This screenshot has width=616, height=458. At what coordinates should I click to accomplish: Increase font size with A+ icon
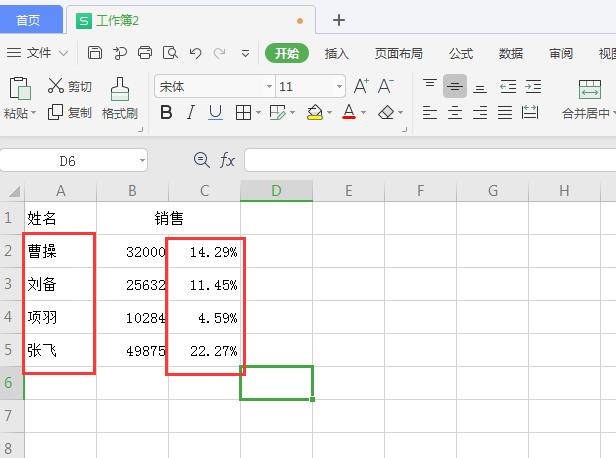361,87
